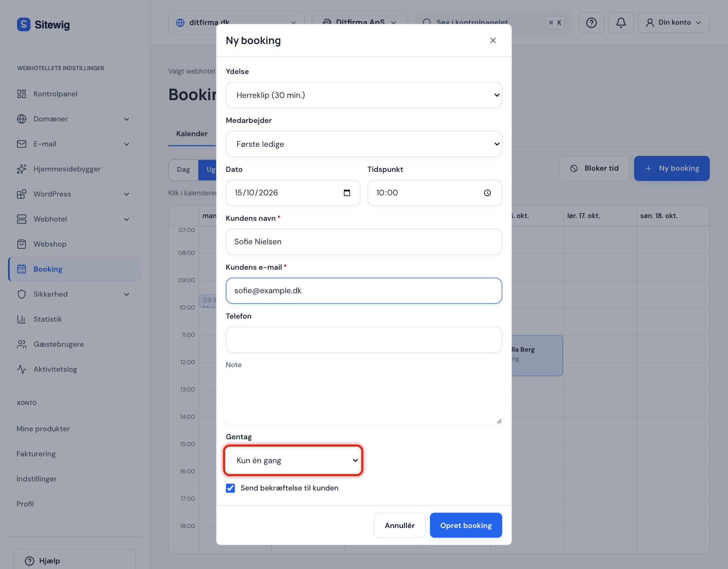Click the help question mark icon in the top bar

[x=591, y=23]
